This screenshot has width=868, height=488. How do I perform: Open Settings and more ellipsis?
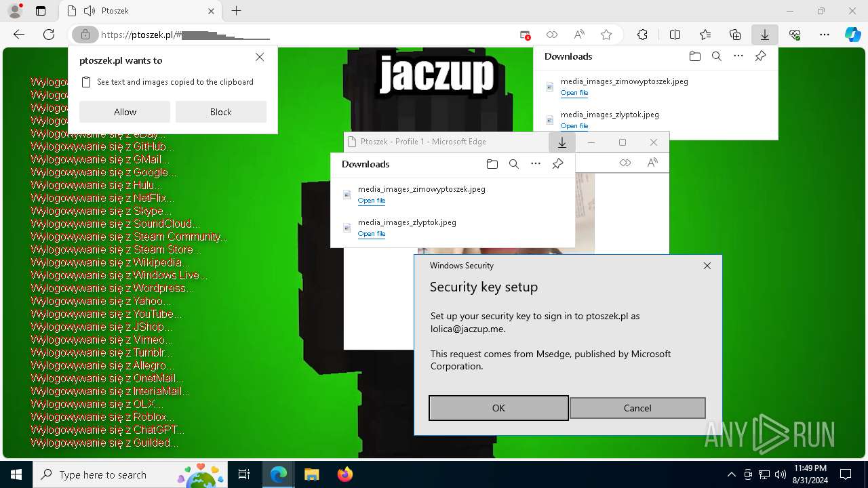tap(825, 35)
